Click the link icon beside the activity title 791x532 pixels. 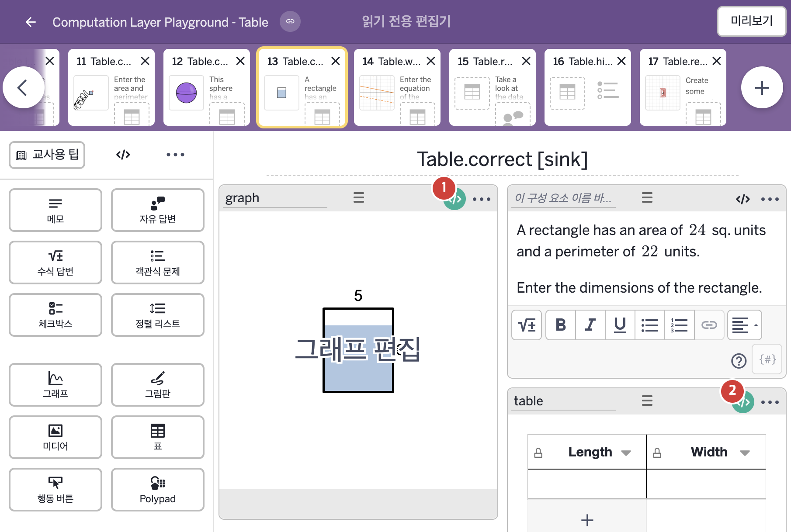pos(290,21)
